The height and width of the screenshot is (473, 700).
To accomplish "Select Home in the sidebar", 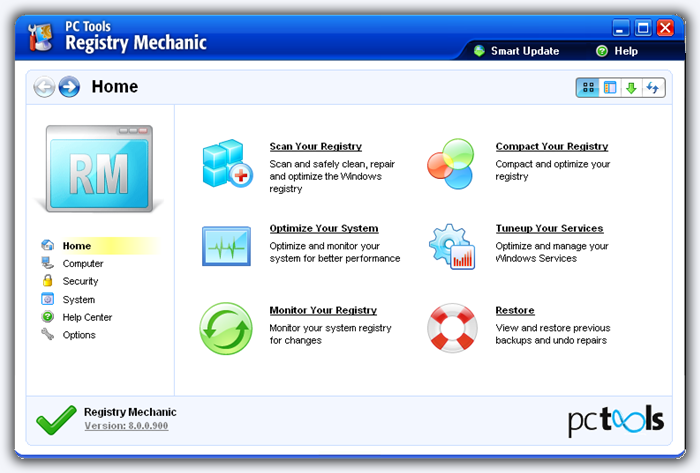I will [x=77, y=246].
